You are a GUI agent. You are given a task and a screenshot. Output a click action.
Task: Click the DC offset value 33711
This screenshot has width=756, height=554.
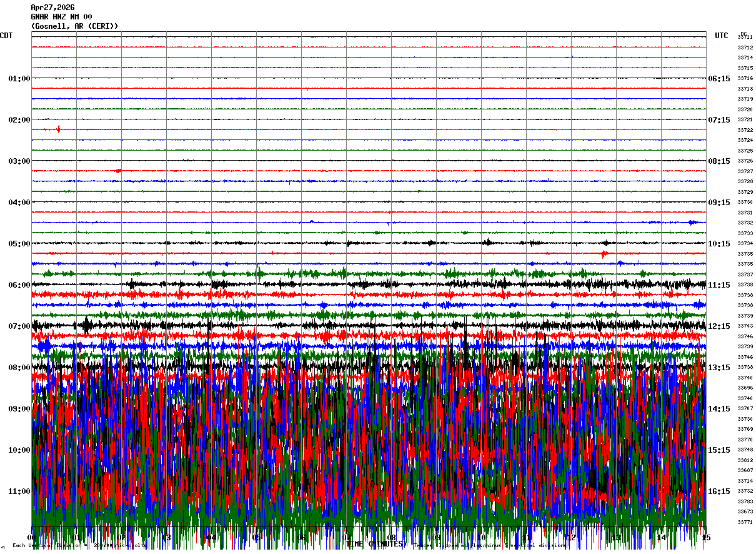pos(745,38)
